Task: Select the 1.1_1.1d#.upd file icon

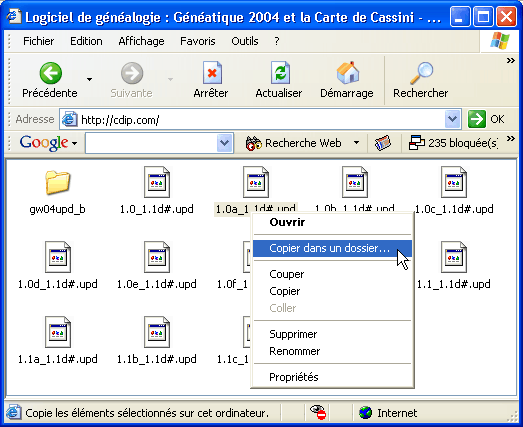Action: [x=454, y=257]
